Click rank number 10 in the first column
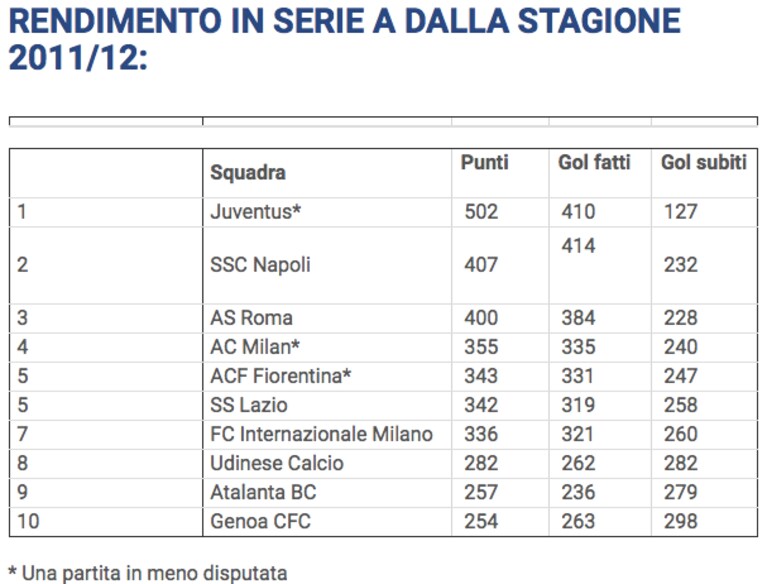Viewport: 767px width, 584px height. coord(28,521)
